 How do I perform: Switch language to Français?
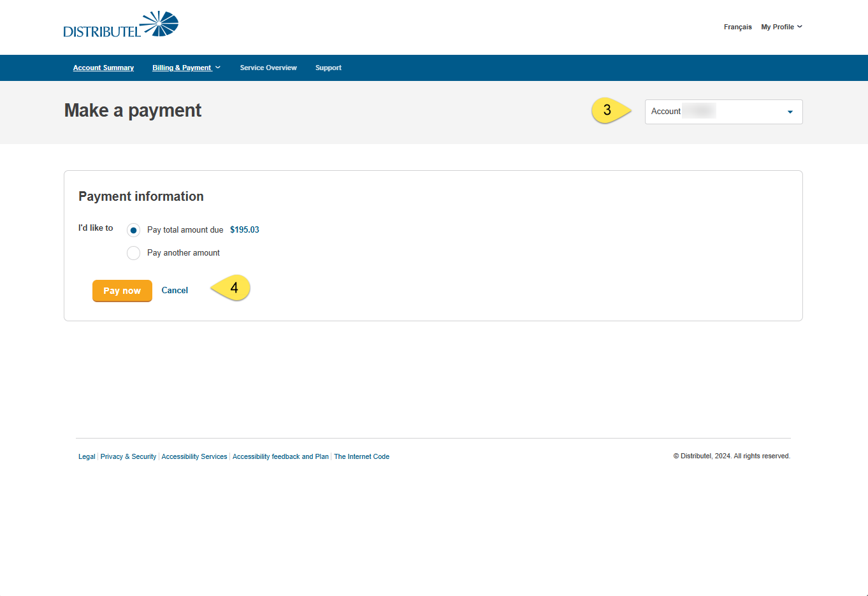click(737, 27)
